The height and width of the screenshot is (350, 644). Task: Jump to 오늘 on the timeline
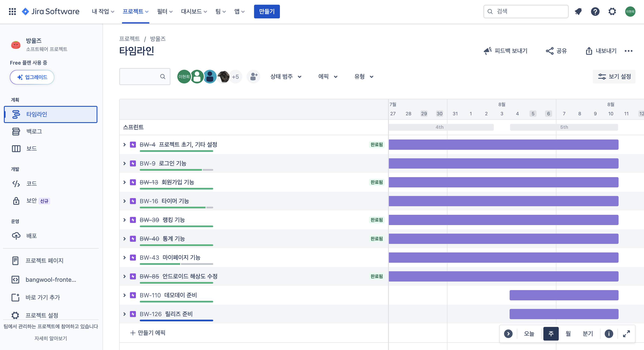529,334
